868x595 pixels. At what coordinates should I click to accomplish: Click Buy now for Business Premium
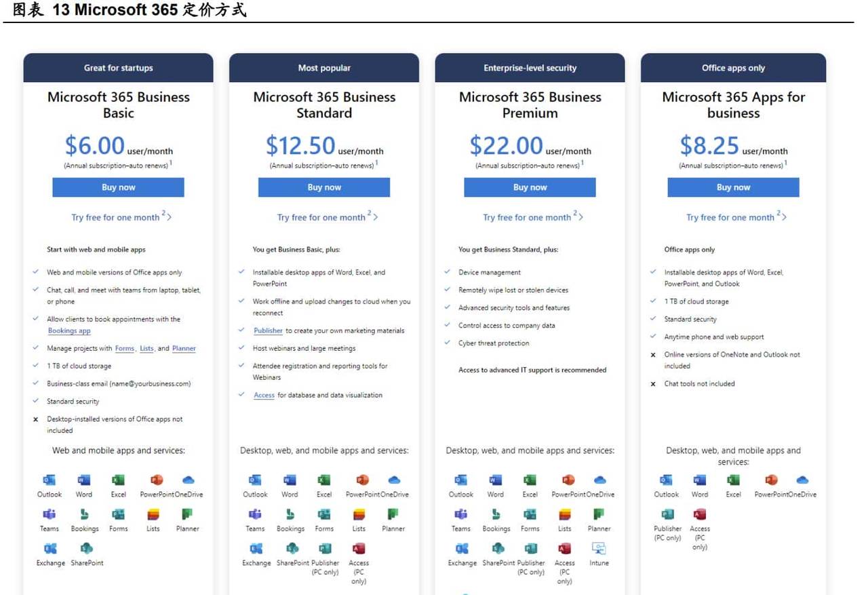pyautogui.click(x=530, y=187)
